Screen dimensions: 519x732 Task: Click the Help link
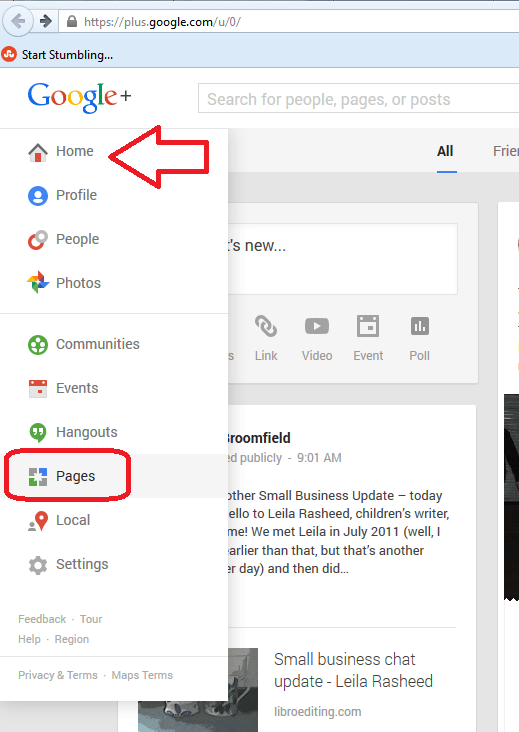point(29,639)
